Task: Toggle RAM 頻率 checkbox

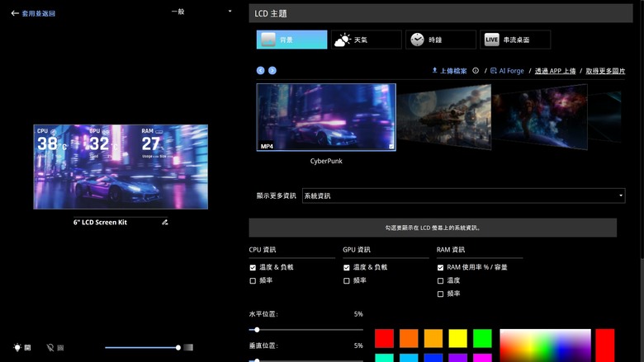Action: (x=440, y=294)
